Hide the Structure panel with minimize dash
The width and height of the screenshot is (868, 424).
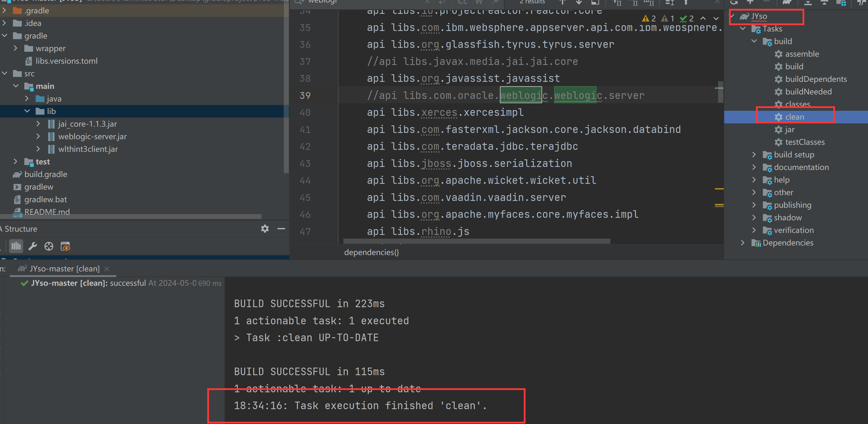pos(281,229)
